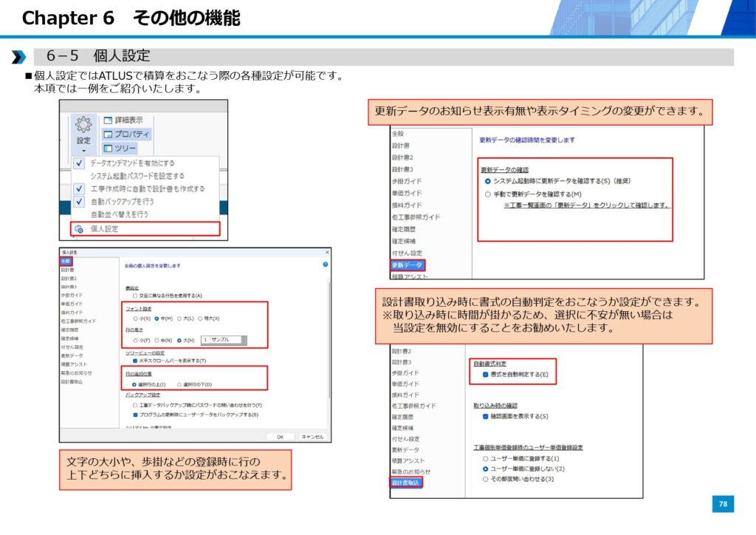Select 手動で更新データを確認する radio button

click(487, 194)
